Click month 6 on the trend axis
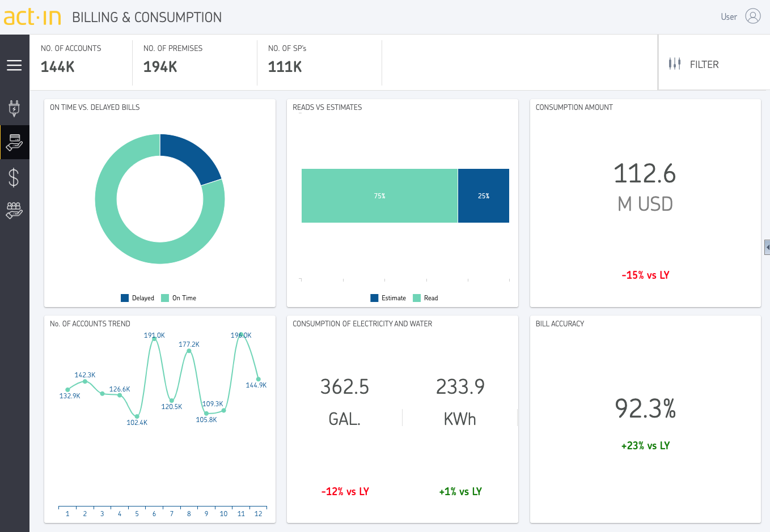The image size is (770, 532). point(154,514)
